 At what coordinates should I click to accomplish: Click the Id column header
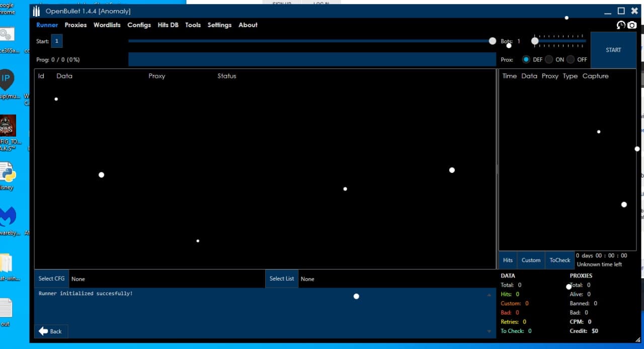tap(41, 76)
